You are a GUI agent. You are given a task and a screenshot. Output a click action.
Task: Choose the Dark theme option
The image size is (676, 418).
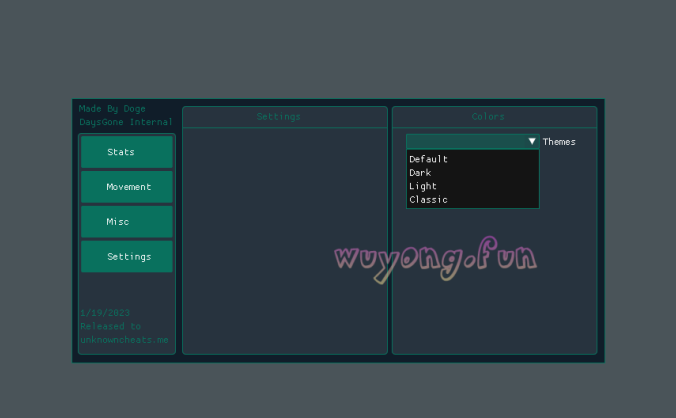421,173
